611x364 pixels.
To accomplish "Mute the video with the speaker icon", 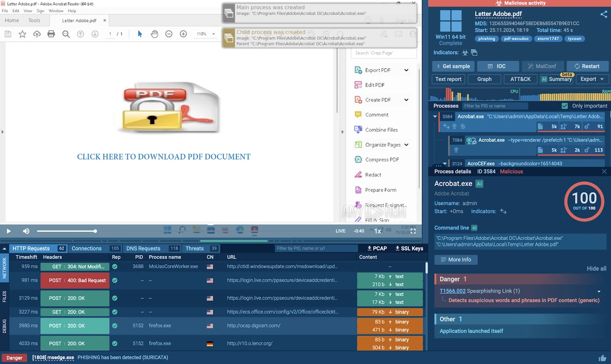I will (x=26, y=231).
